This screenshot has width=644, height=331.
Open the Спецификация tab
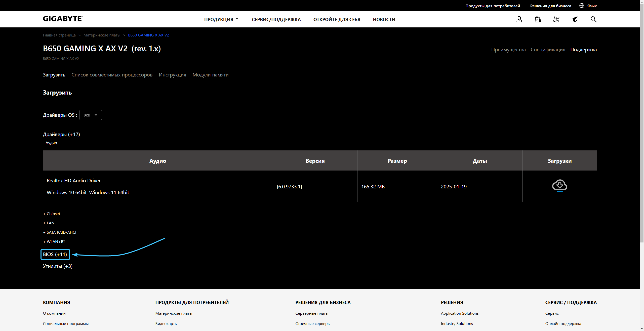[548, 50]
